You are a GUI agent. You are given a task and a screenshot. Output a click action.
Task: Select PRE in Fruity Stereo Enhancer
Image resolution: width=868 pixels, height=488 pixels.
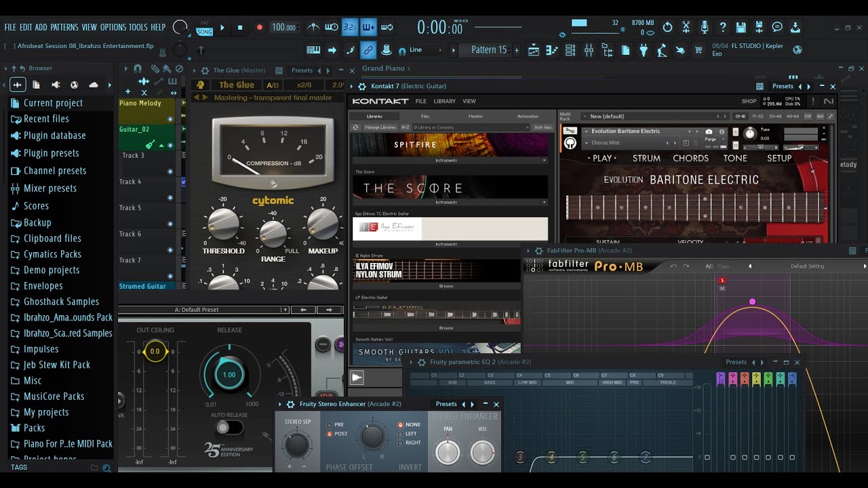pyautogui.click(x=335, y=425)
